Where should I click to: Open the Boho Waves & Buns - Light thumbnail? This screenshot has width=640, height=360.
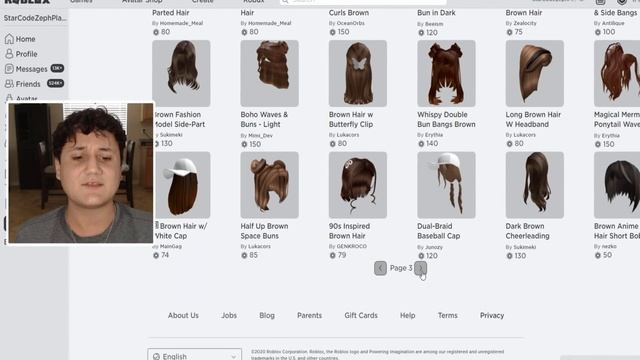pos(269,73)
